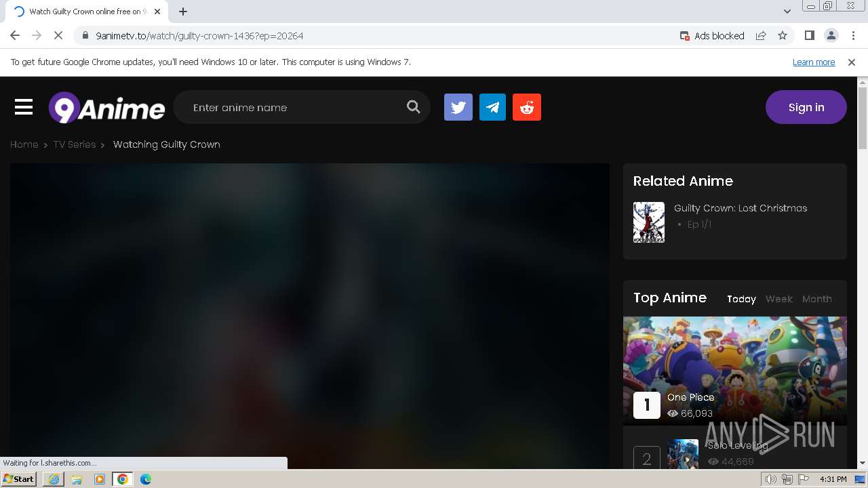This screenshot has width=868, height=488.
Task: Go to TV Series breadcrumb
Action: point(75,144)
